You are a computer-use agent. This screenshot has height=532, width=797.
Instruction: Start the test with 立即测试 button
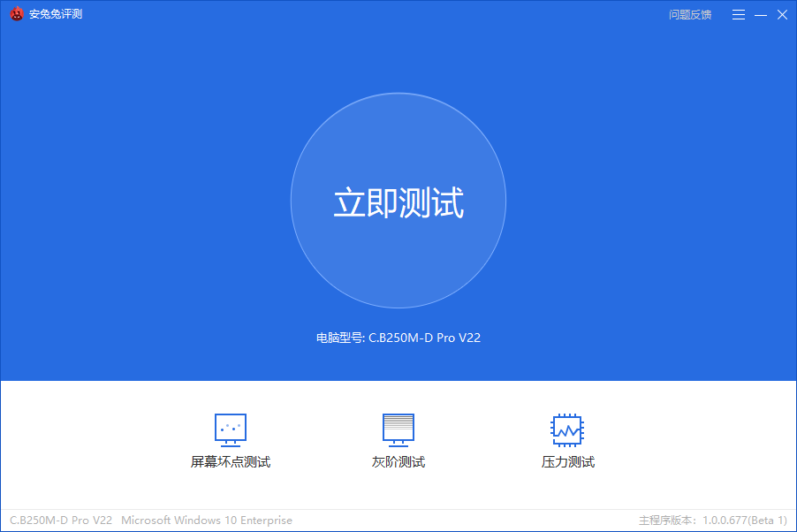coord(398,201)
